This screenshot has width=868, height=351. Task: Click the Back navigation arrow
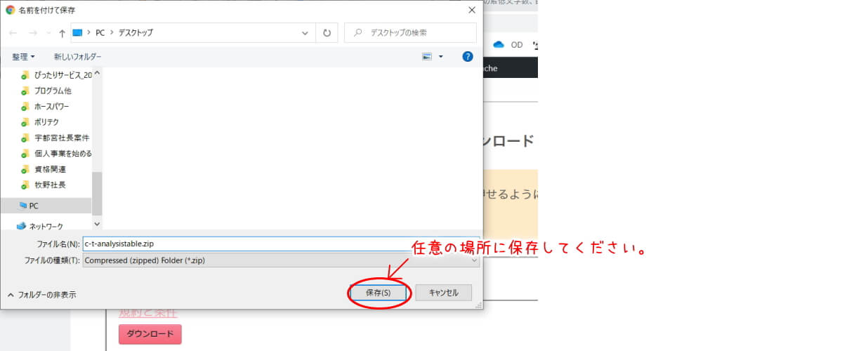(x=13, y=33)
